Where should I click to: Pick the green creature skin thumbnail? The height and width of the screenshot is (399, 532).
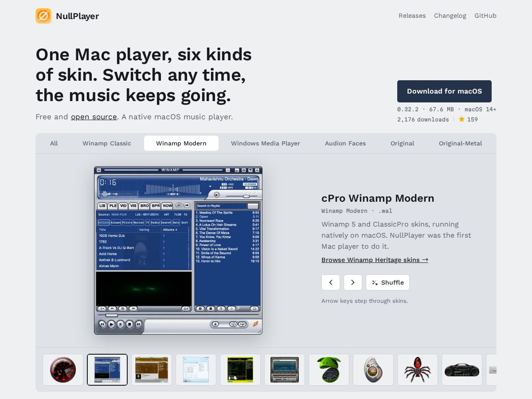point(329,370)
